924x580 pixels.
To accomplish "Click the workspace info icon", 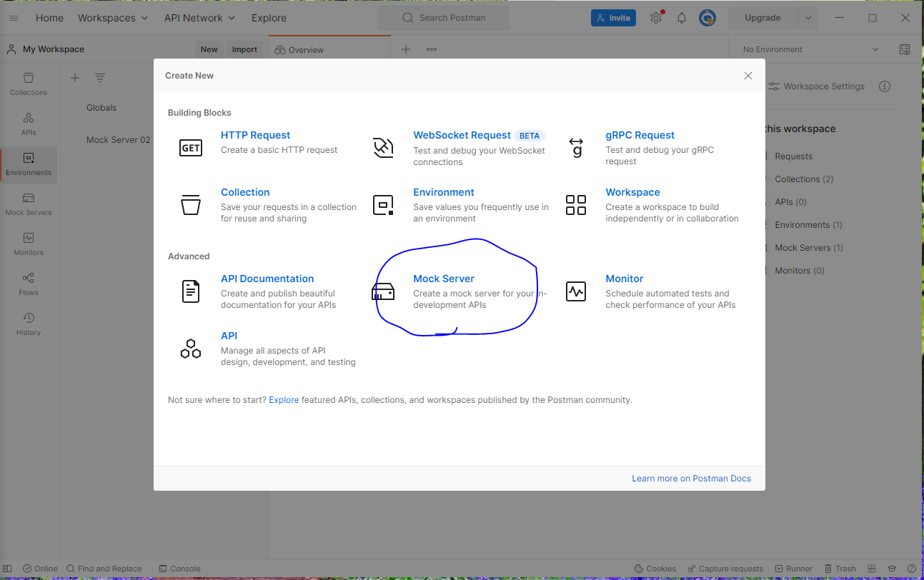I will [885, 86].
